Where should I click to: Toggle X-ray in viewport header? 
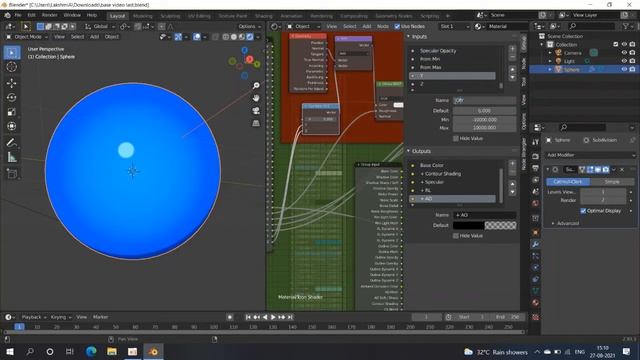pos(216,37)
